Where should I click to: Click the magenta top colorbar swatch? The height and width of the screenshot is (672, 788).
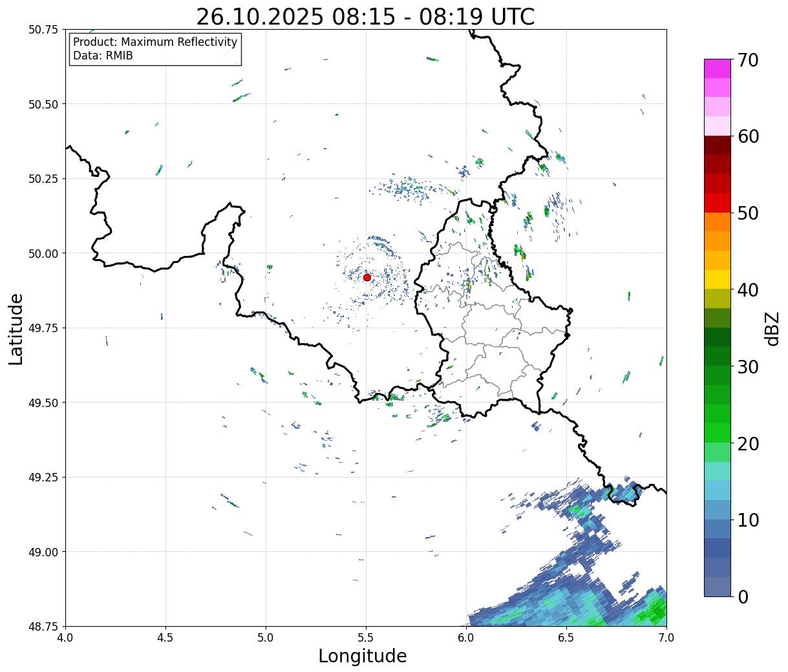click(x=718, y=68)
